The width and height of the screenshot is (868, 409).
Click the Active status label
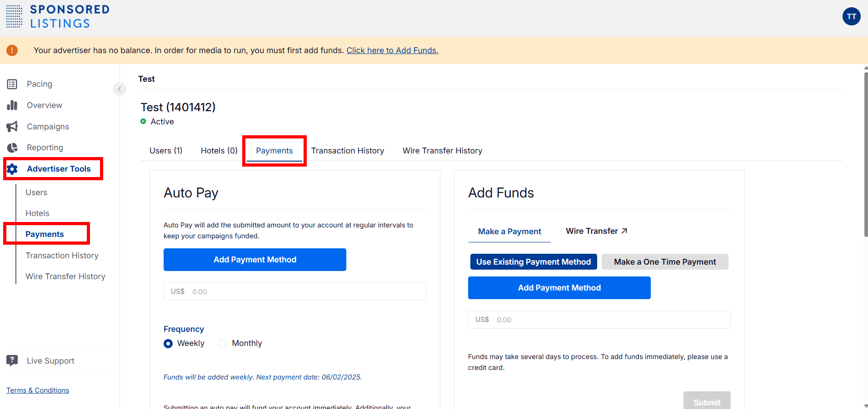tap(162, 122)
